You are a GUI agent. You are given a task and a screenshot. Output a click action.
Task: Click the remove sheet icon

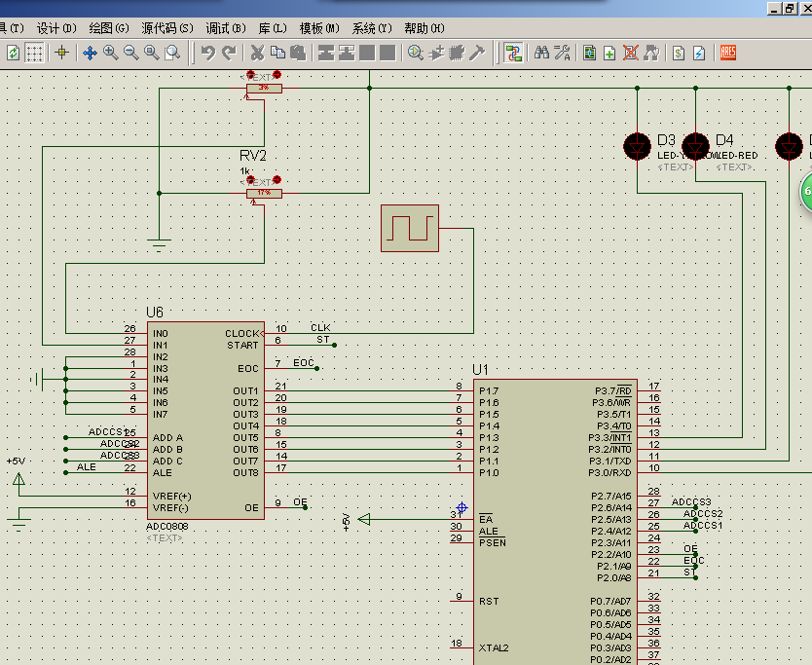pos(630,53)
